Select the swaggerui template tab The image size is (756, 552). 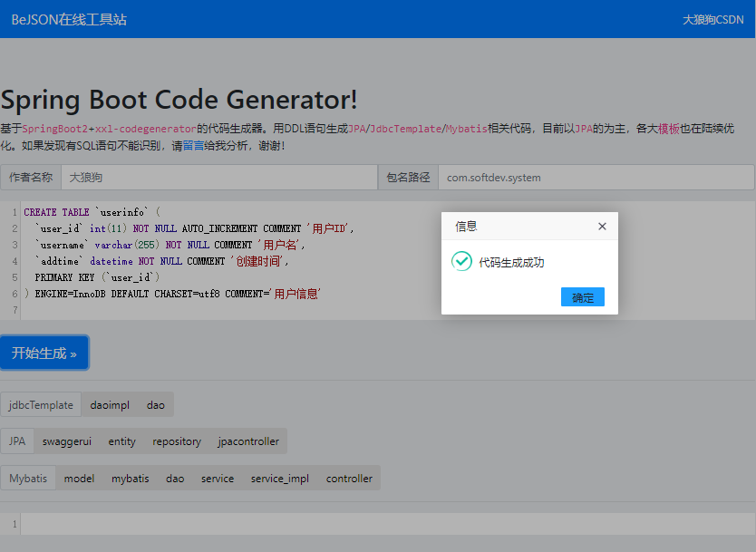tap(67, 441)
